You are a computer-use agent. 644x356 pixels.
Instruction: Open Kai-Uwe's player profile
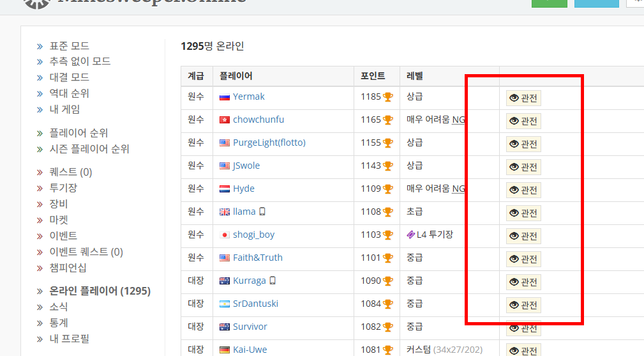point(250,350)
